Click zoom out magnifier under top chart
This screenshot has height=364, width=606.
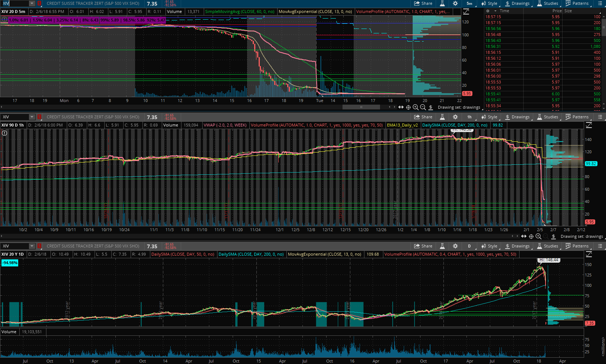point(423,107)
